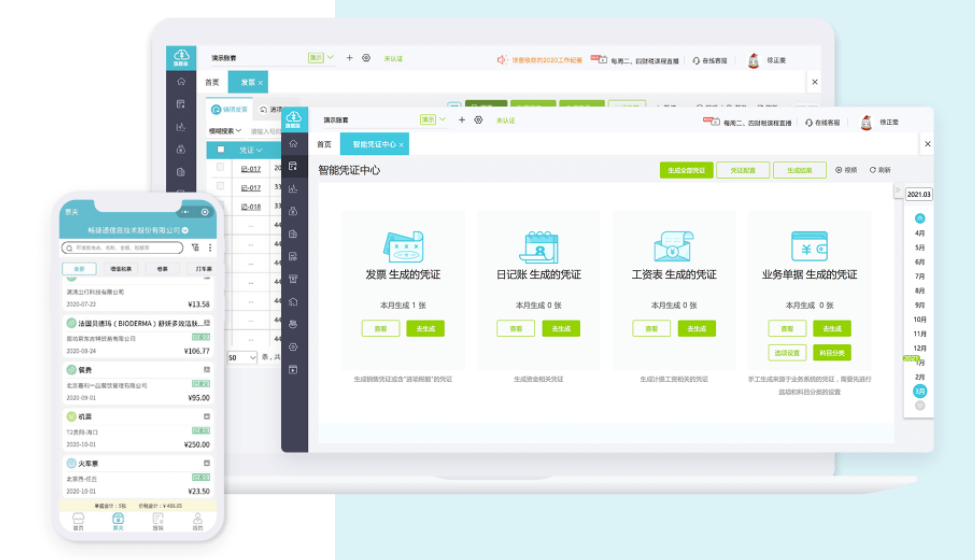Select 6月 in the month timeline

(919, 262)
